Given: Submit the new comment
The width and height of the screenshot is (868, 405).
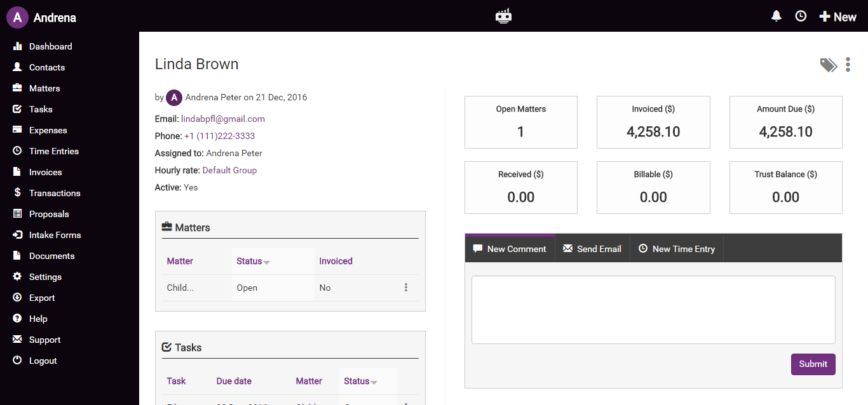Looking at the screenshot, I should click(813, 364).
